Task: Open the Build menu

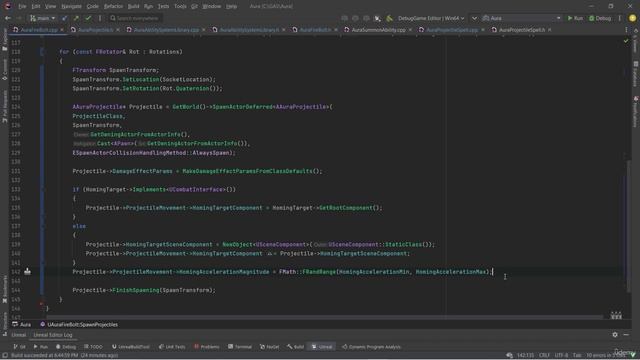Action: (133, 6)
